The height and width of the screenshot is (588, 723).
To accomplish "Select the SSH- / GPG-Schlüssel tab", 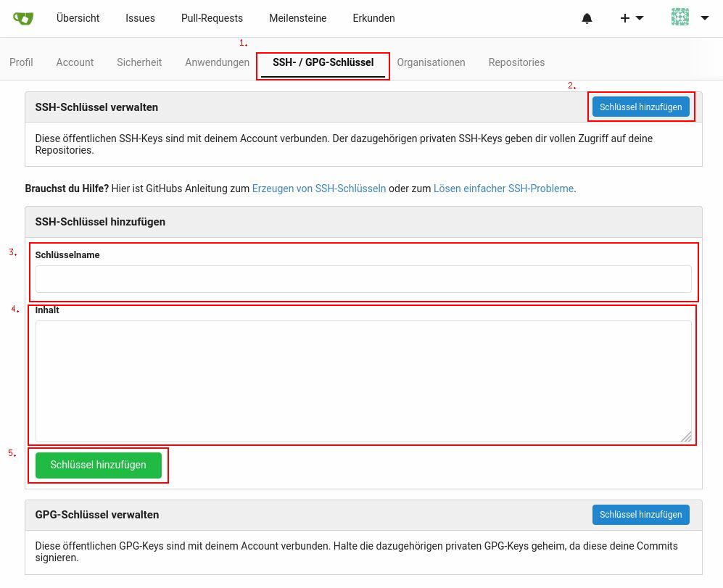I will tap(323, 62).
